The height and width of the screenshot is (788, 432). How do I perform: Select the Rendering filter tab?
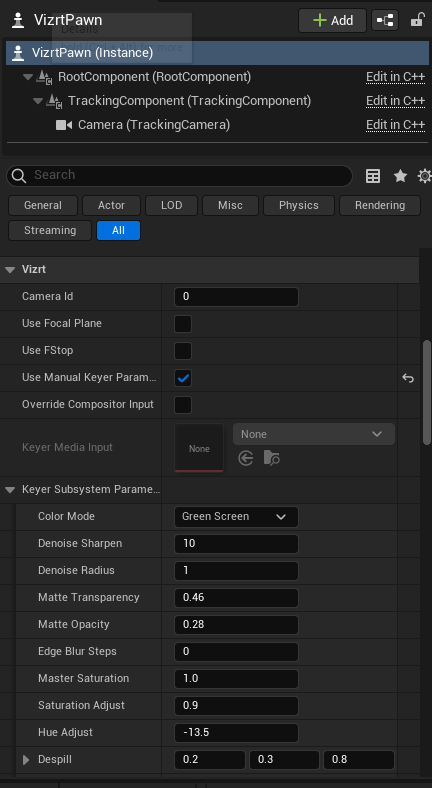tap(380, 206)
